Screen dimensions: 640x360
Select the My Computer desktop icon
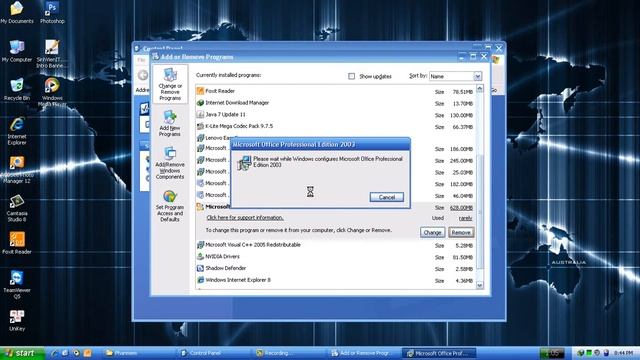(x=17, y=51)
